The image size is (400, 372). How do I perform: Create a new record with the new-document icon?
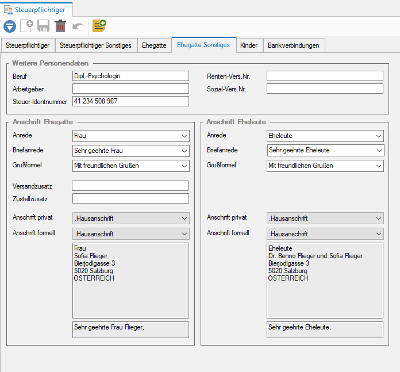coord(27,26)
